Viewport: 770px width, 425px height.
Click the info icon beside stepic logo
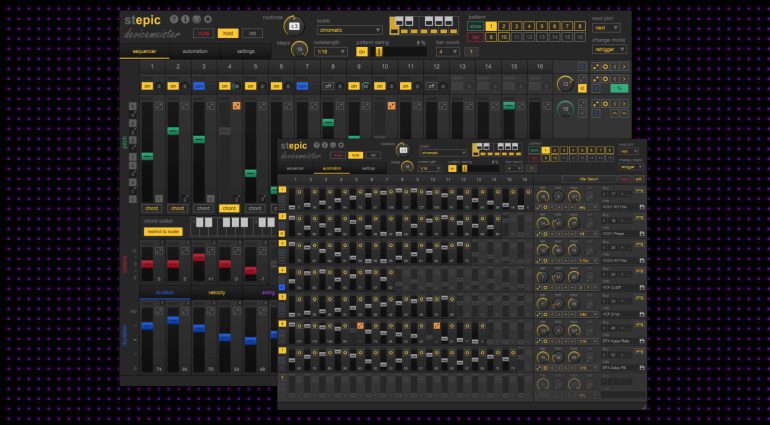[x=185, y=19]
